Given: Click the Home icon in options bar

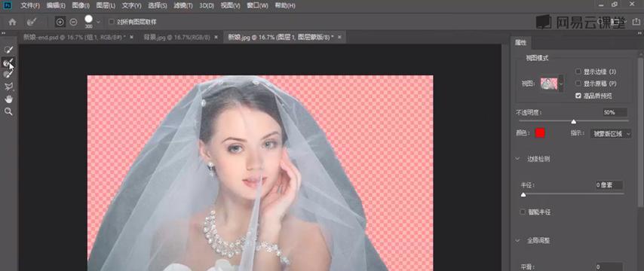Looking at the screenshot, I should tap(12, 22).
